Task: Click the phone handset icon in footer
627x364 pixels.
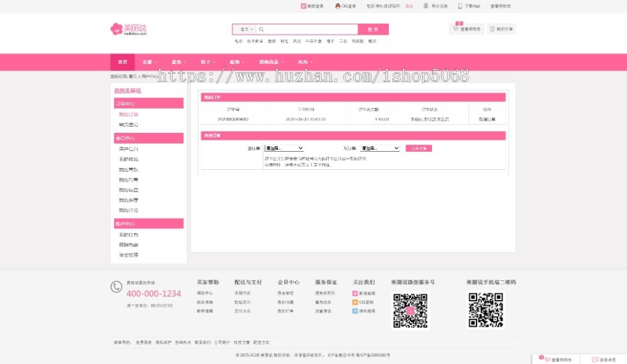Action: [116, 287]
